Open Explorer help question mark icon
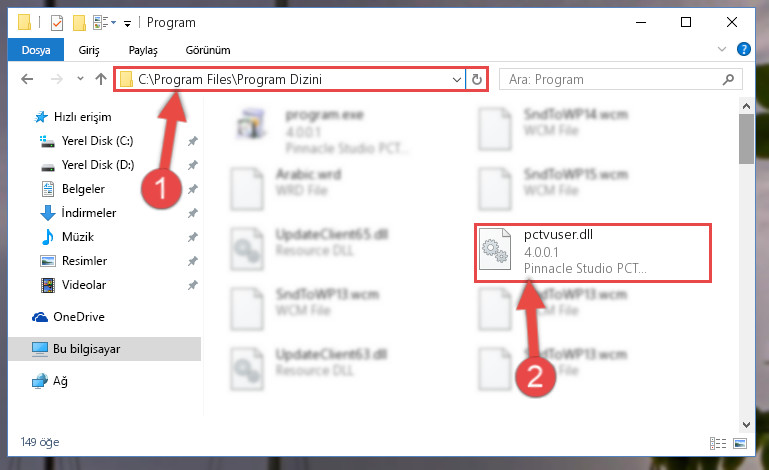 tap(743, 49)
